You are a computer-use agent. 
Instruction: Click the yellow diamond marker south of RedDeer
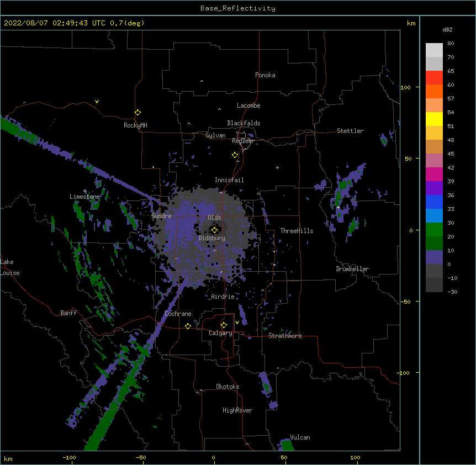(x=235, y=155)
